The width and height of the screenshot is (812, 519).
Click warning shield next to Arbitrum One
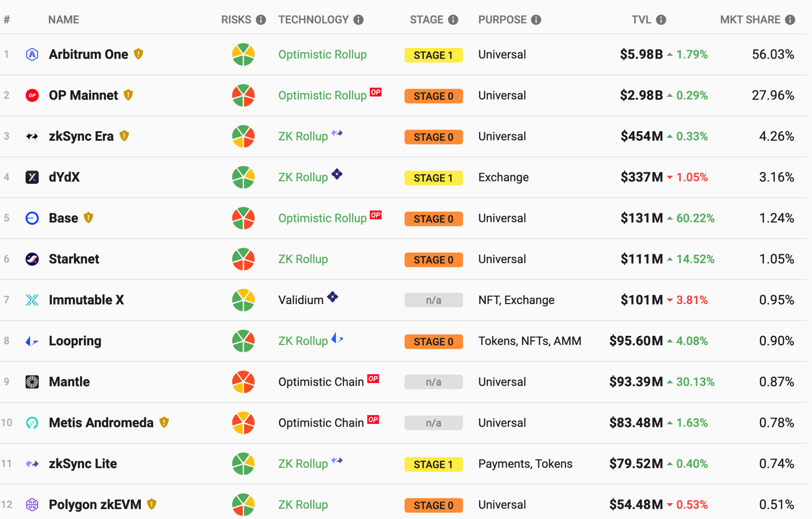[138, 54]
